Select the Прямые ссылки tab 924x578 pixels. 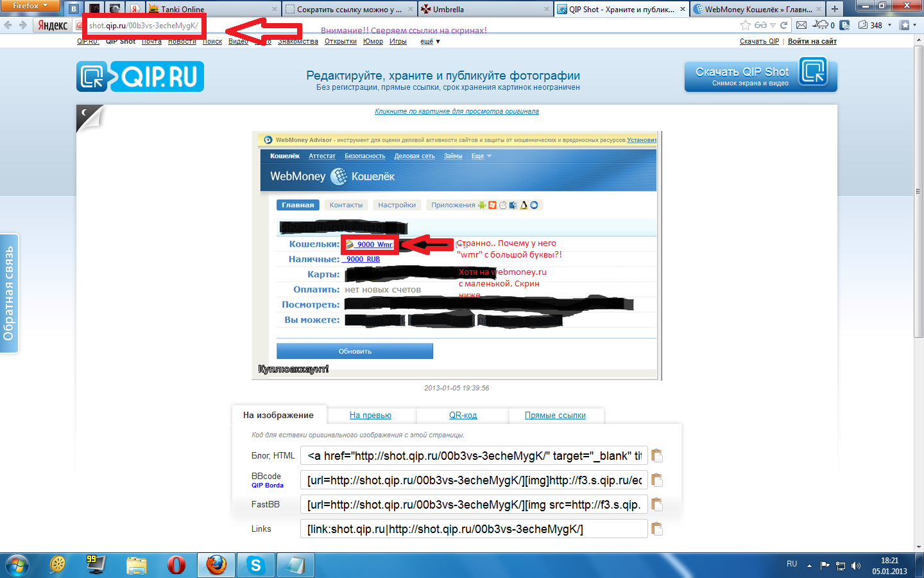[x=555, y=416]
